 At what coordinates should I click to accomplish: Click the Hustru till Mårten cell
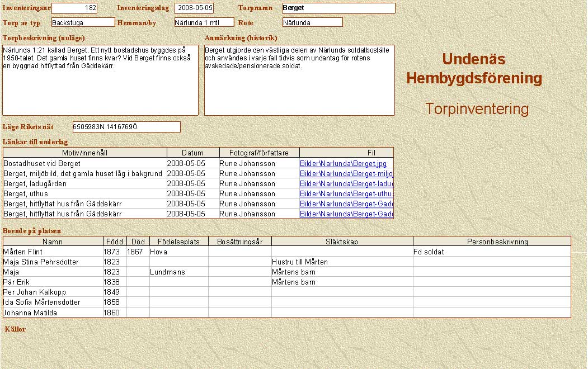342,262
